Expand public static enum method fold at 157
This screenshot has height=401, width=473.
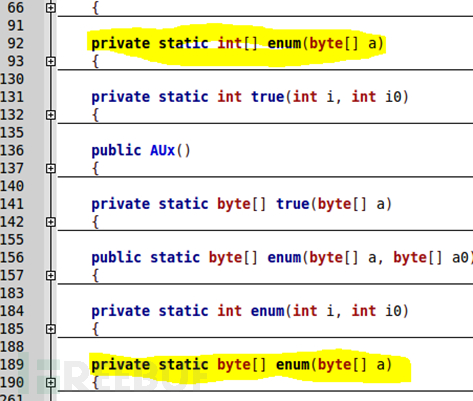(x=51, y=276)
